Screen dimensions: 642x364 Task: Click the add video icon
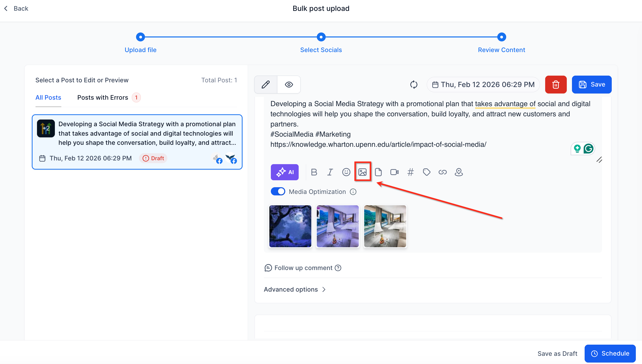point(394,172)
